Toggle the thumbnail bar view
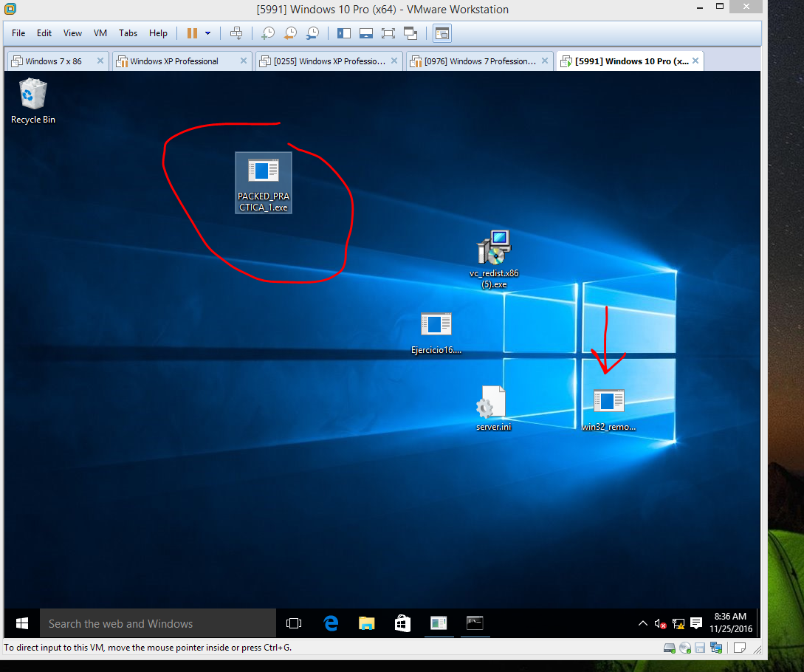804x672 pixels. [x=365, y=33]
